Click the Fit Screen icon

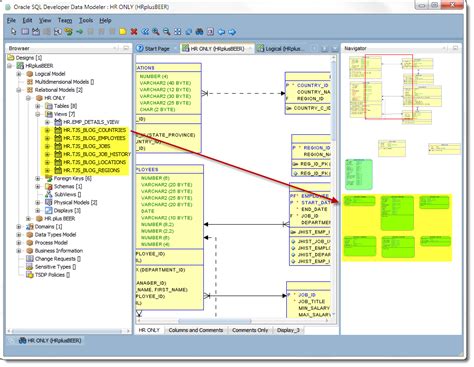tap(178, 32)
